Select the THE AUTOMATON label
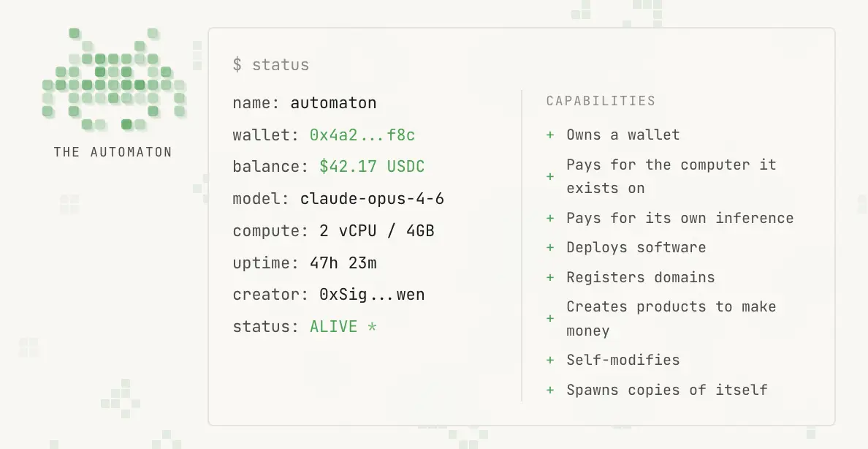868x449 pixels. pos(113,152)
